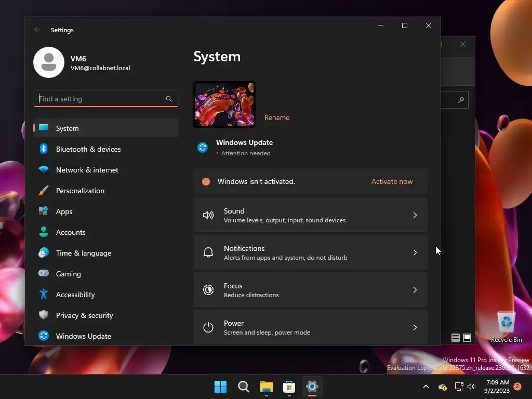This screenshot has width=532, height=399.
Task: Open the VM6 user avatar
Action: pos(49,62)
